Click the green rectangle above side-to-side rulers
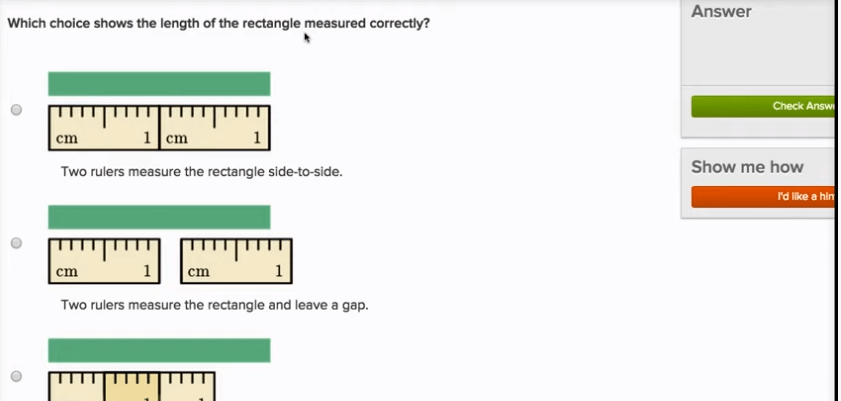 [159, 84]
